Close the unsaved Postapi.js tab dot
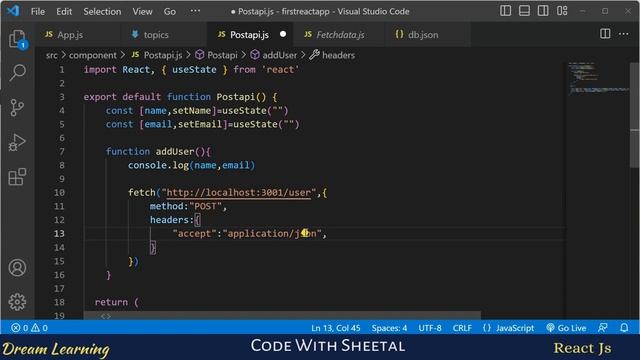This screenshot has width=640, height=360. (283, 34)
